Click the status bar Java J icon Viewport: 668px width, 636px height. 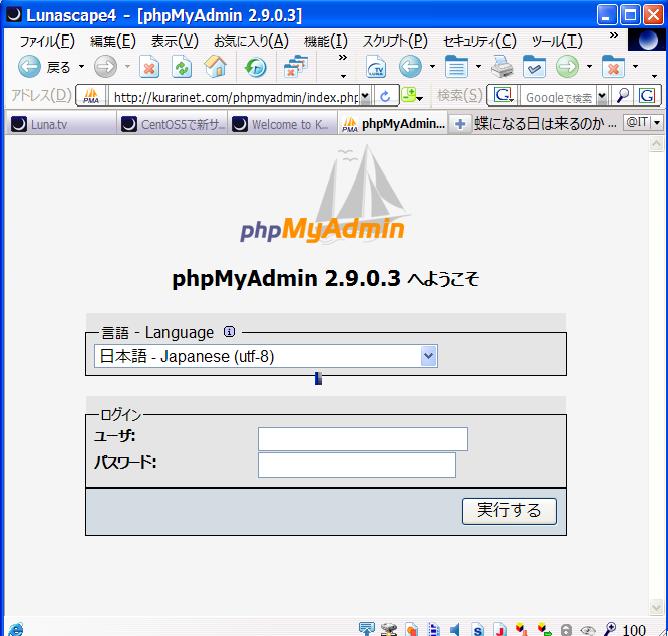tap(500, 630)
